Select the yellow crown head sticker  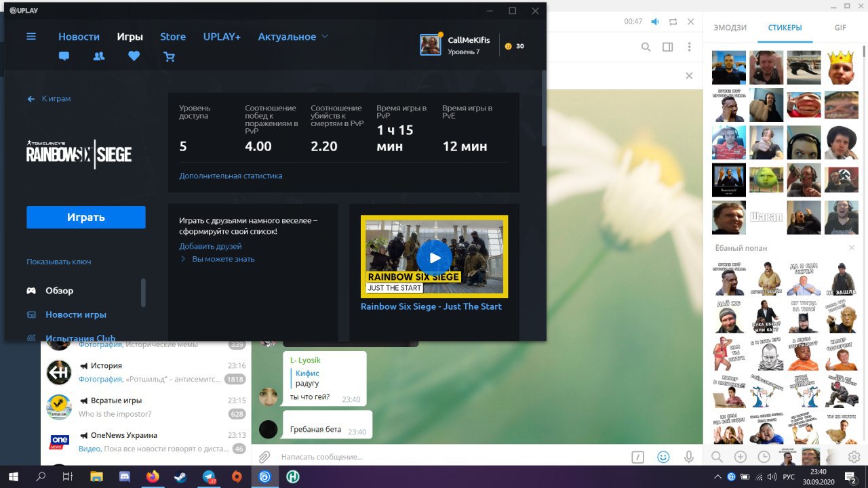pos(842,67)
